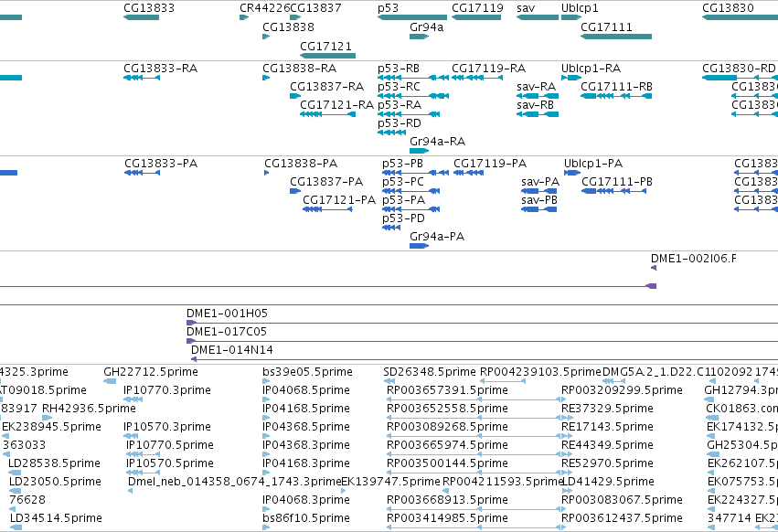Screen dimensions: 778x532
Task: Select the CG13833 gene glyph
Action: pos(142,17)
